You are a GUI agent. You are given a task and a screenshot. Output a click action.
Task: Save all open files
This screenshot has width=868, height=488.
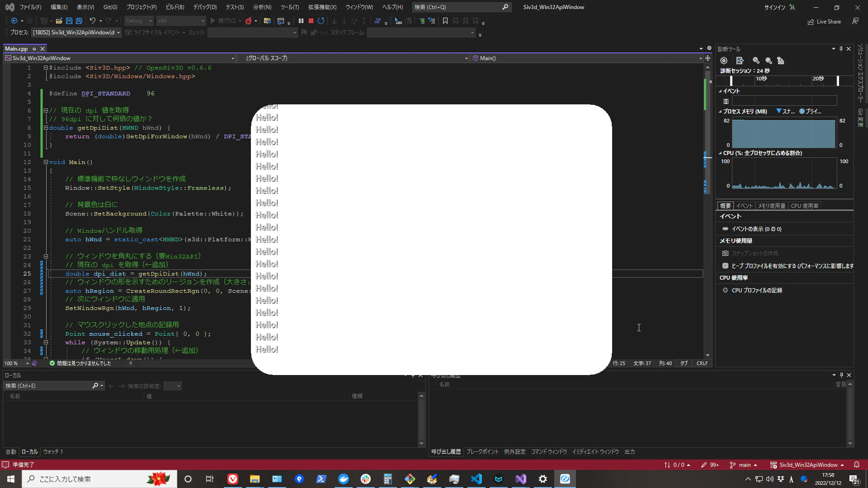pyautogui.click(x=79, y=21)
